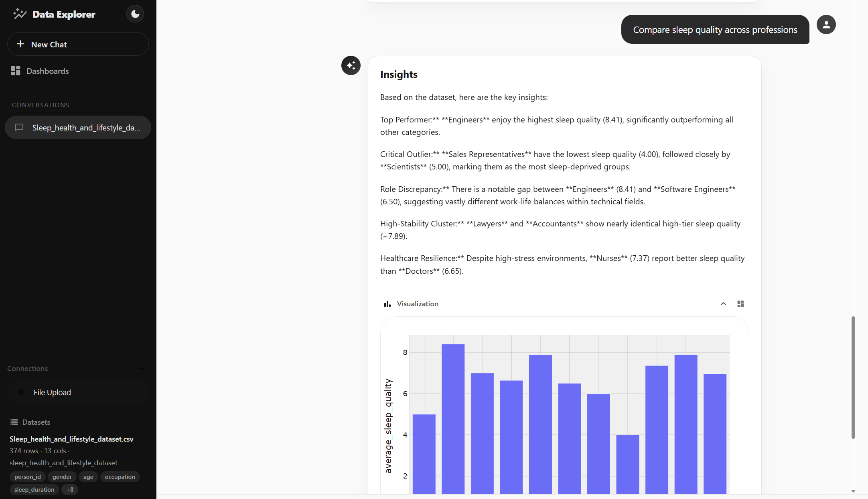Open the Dashboards page
Image resolution: width=868 pixels, height=499 pixels.
coord(47,71)
